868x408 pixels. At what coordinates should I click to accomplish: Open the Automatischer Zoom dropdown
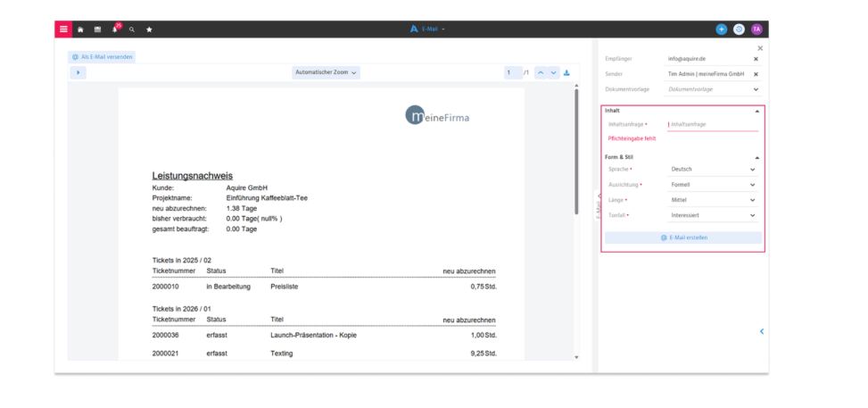point(326,72)
